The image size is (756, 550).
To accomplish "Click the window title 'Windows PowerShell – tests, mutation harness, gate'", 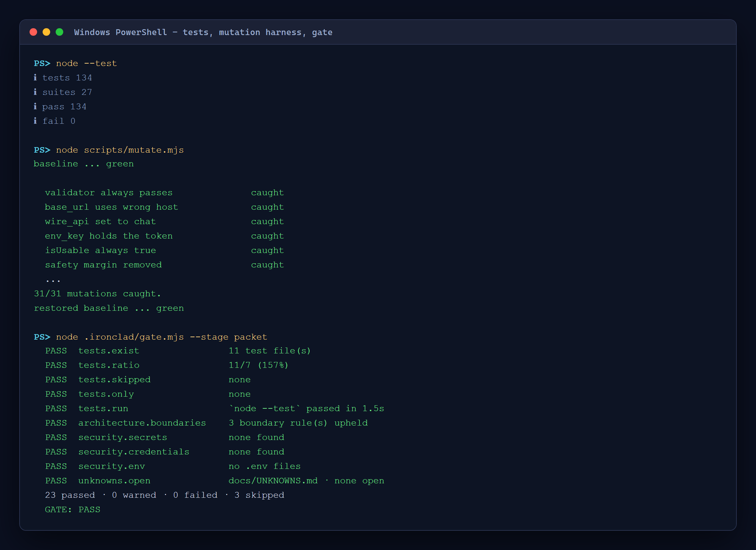I will coord(203,32).
